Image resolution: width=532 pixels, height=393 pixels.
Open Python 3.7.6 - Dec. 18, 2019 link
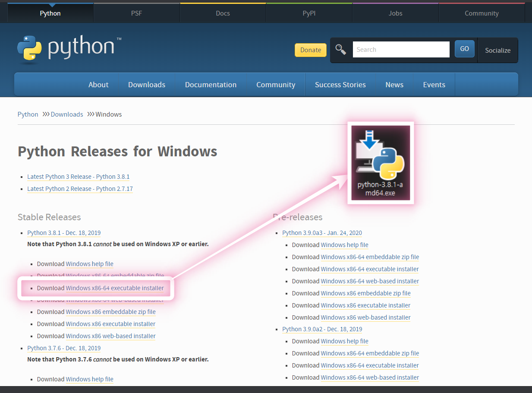click(x=64, y=348)
